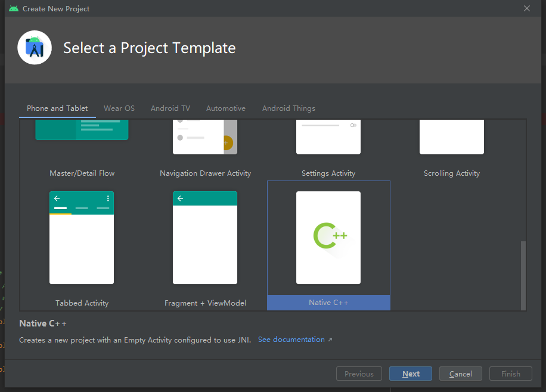Click the Native C++ highlighted label
Image resolution: width=546 pixels, height=392 pixels.
click(x=328, y=303)
